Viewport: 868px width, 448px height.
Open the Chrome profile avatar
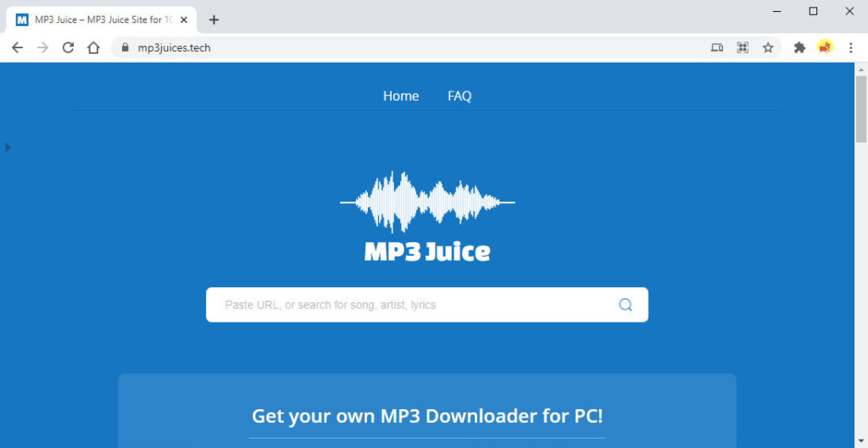pos(825,47)
